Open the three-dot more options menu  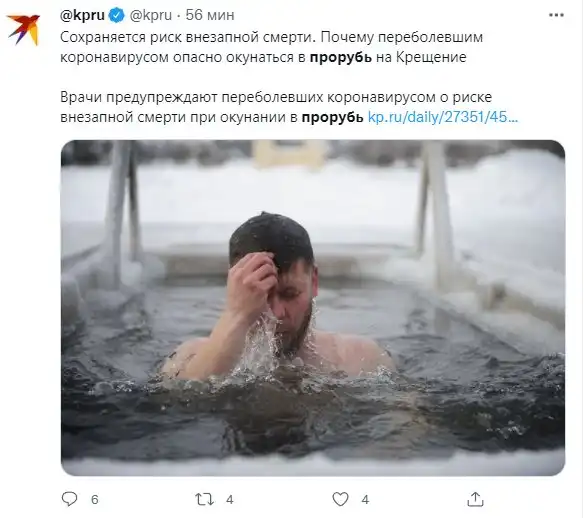[x=556, y=15]
